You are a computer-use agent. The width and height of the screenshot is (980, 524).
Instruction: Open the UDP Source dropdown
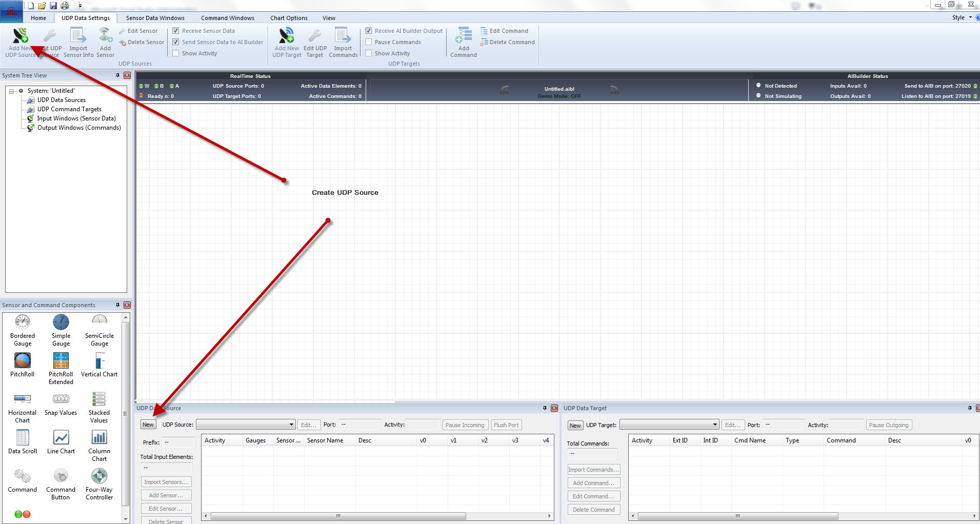tap(291, 425)
